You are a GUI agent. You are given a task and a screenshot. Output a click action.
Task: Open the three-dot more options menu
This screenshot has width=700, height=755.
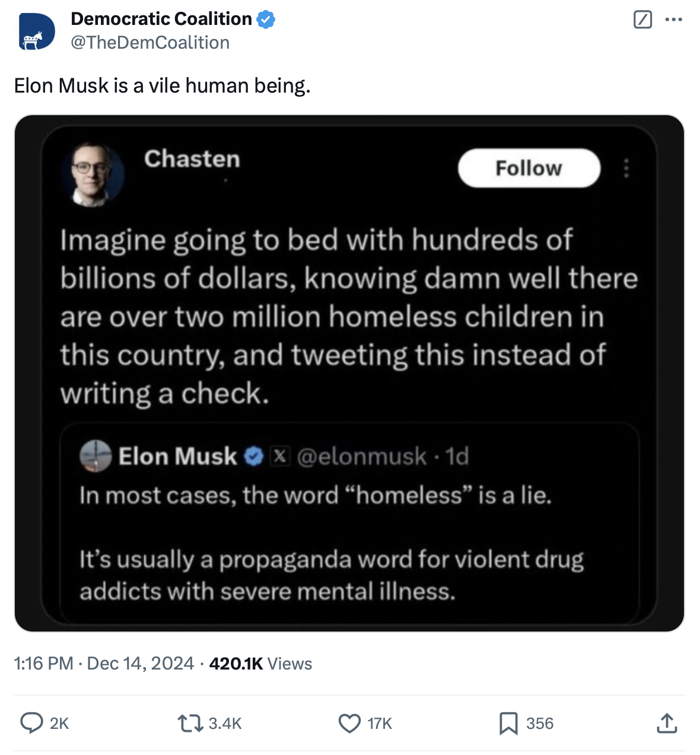pos(673,20)
